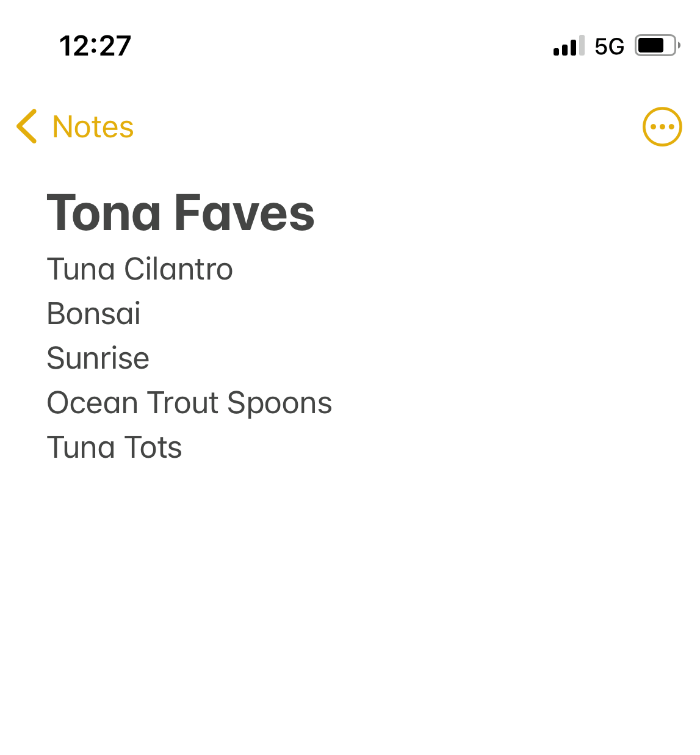The image size is (700, 755).
Task: Tap the back chevron arrow icon
Action: (x=27, y=126)
